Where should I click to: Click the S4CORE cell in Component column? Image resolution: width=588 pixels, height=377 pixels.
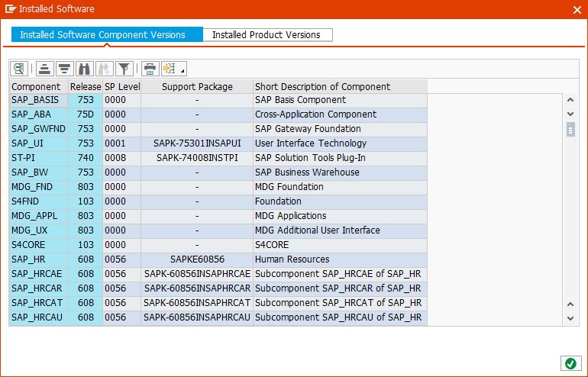coord(39,245)
